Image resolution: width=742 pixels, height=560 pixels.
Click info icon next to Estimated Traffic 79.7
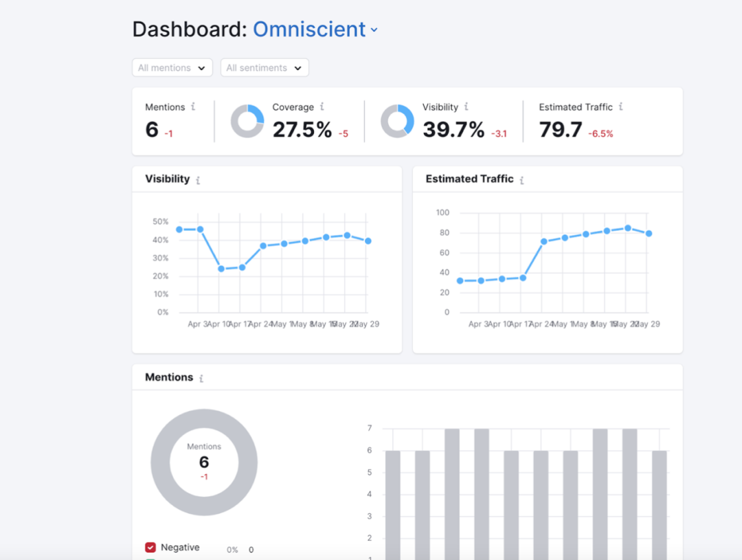[620, 107]
